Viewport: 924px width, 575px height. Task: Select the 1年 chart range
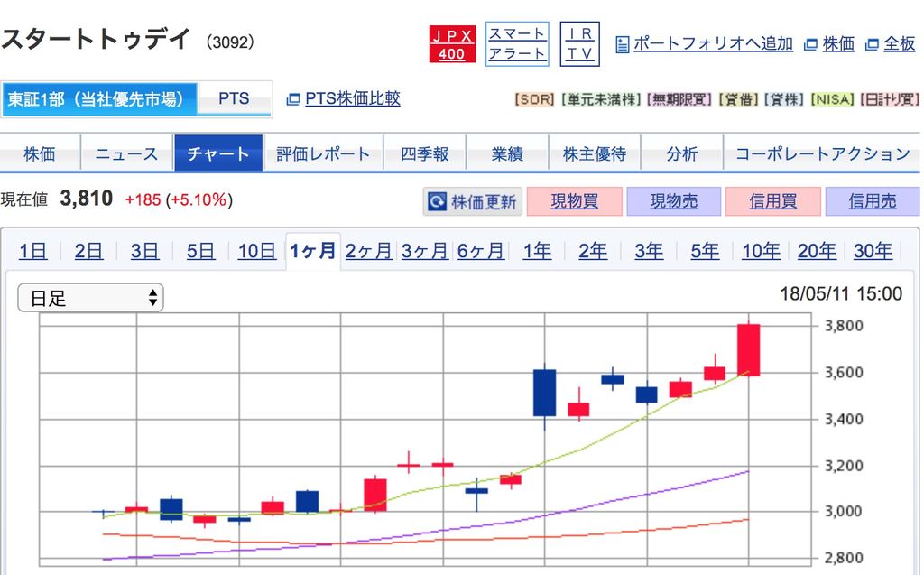click(538, 251)
